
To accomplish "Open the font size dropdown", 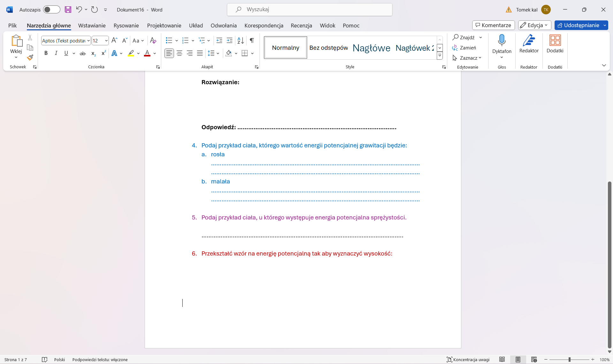I will click(106, 41).
